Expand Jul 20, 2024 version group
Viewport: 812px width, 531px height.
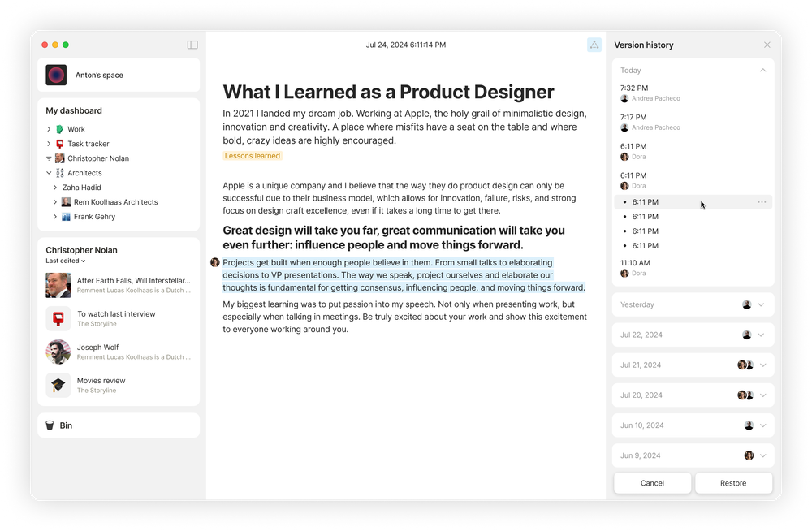click(x=762, y=395)
